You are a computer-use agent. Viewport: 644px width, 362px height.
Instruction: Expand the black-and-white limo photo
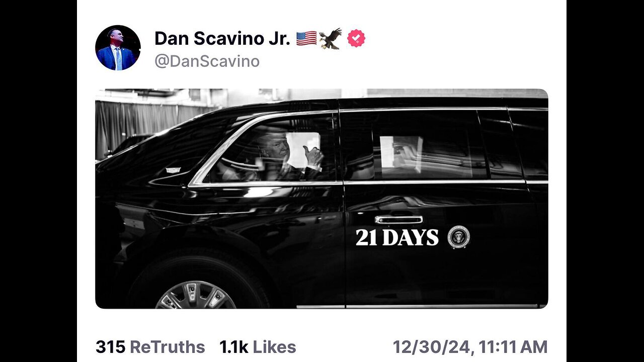(x=321, y=199)
